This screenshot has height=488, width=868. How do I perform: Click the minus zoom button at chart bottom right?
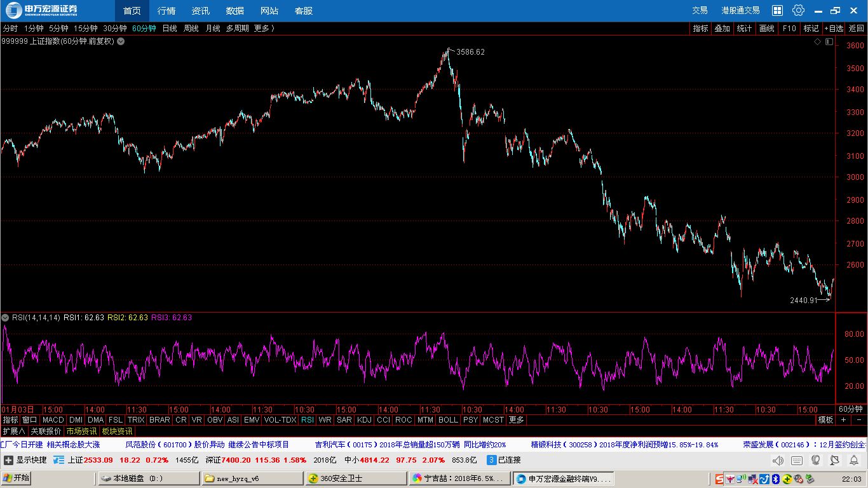pyautogui.click(x=858, y=420)
